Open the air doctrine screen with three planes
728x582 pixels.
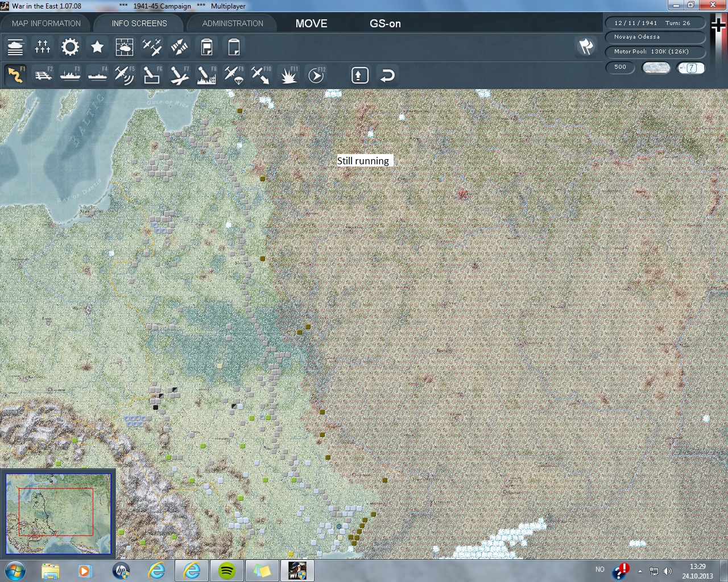[152, 47]
